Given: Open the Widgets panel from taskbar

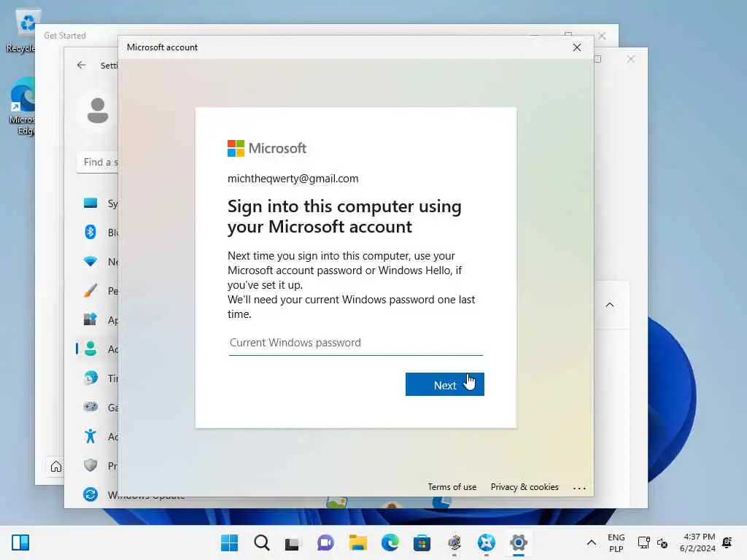Looking at the screenshot, I should click(x=20, y=542).
